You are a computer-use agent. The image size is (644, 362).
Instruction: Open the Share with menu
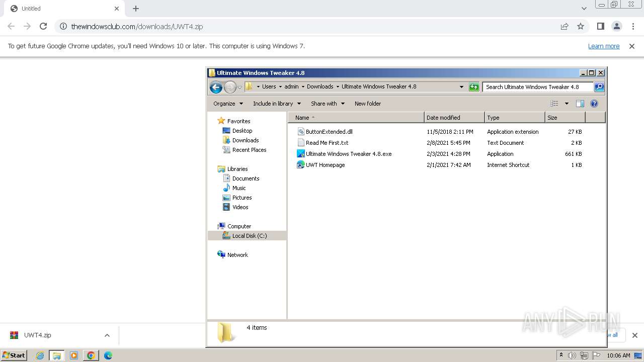point(328,104)
